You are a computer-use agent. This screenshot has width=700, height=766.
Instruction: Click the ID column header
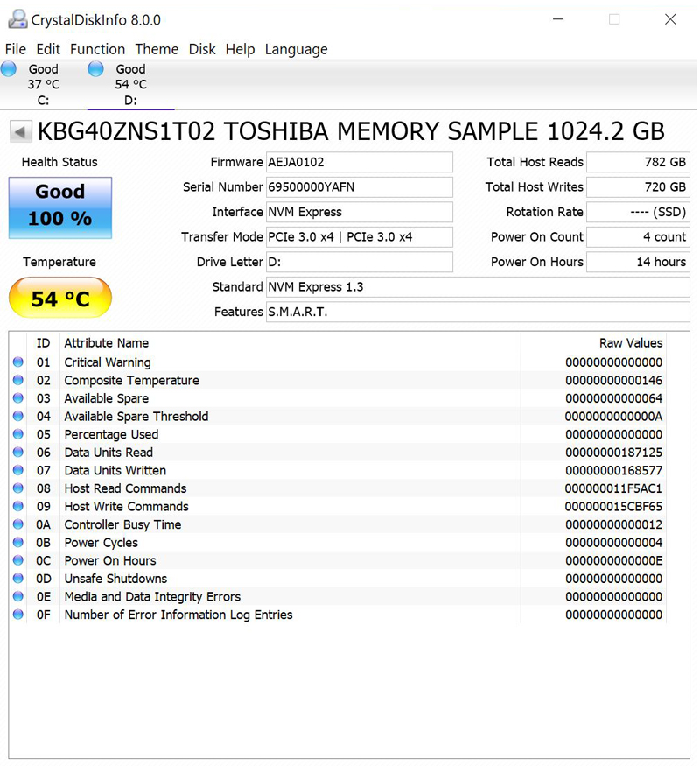[43, 343]
